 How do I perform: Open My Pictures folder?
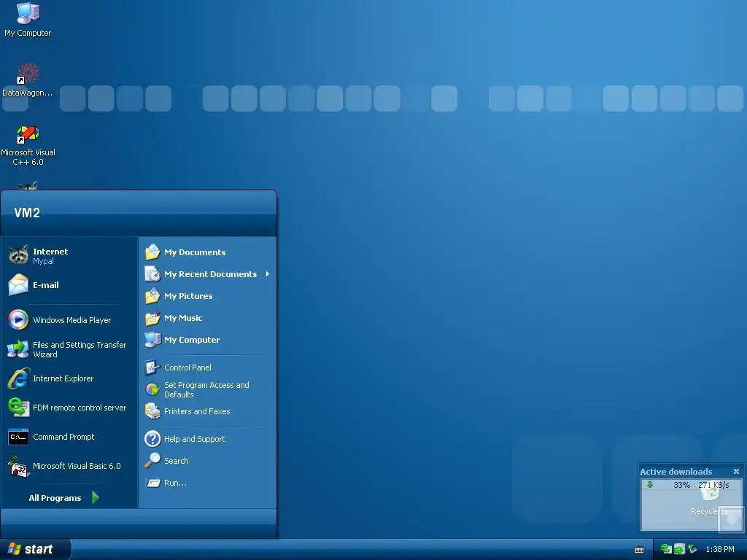coord(208,296)
